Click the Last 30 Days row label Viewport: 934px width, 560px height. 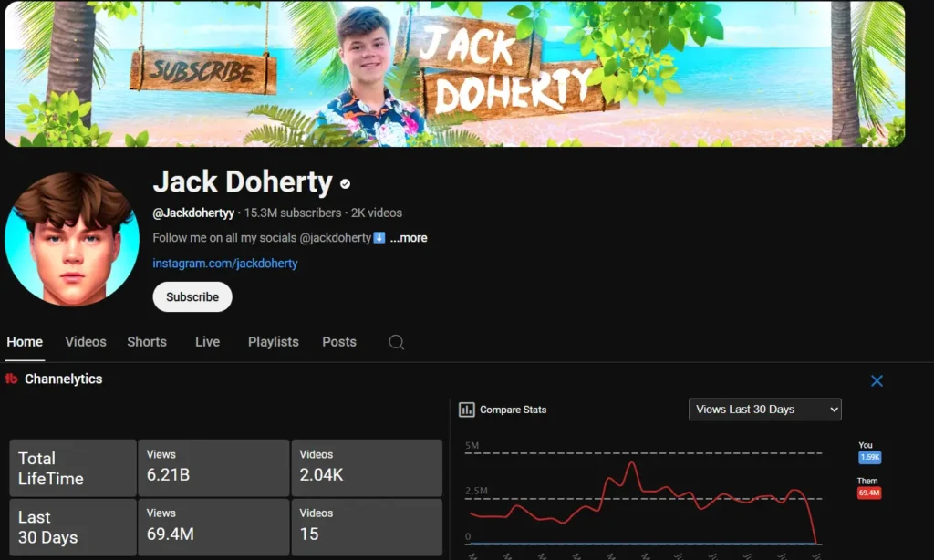tap(73, 527)
